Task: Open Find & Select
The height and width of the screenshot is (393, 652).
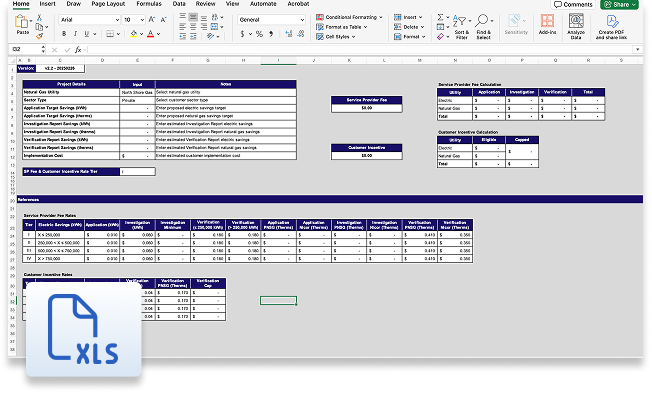Action: click(x=484, y=27)
